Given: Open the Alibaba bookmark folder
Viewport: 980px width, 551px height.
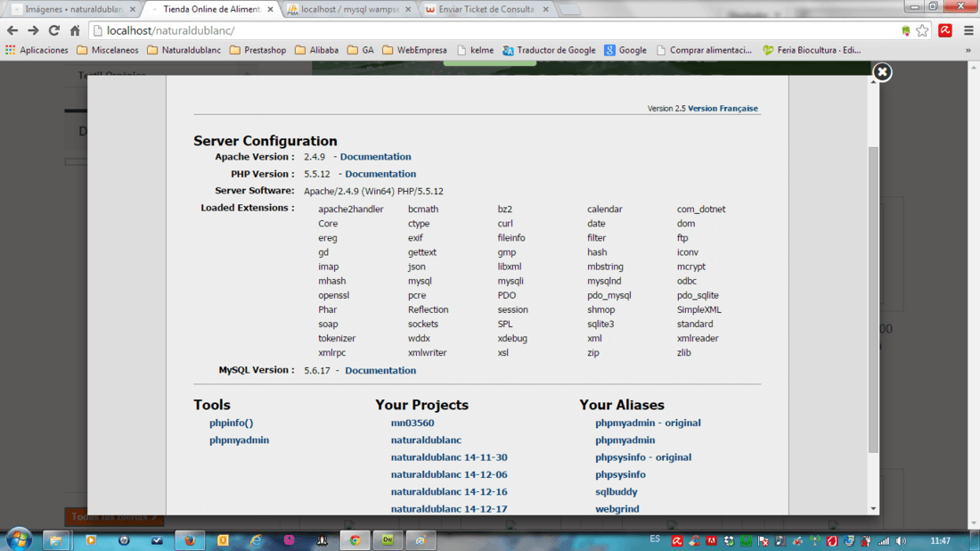Looking at the screenshot, I should pos(317,50).
